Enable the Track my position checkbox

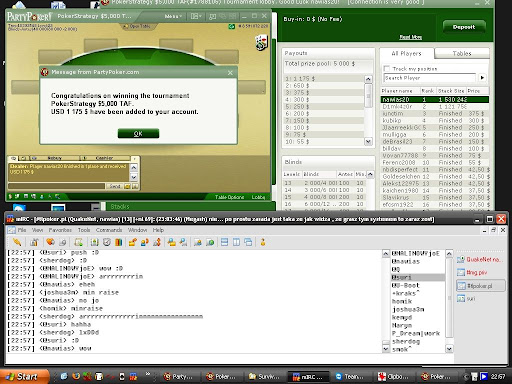tap(387, 69)
